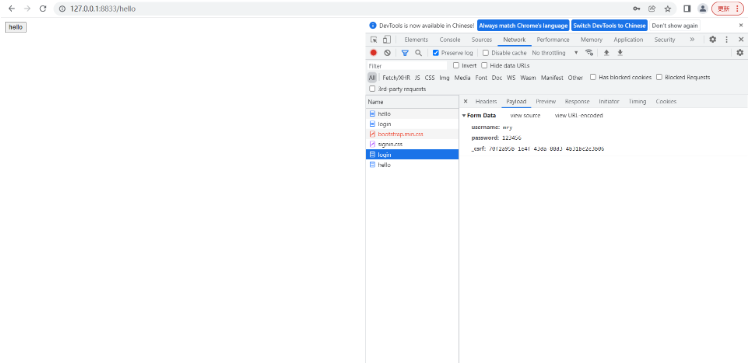752x363 pixels.
Task: Open the Performance tab
Action: pos(553,40)
